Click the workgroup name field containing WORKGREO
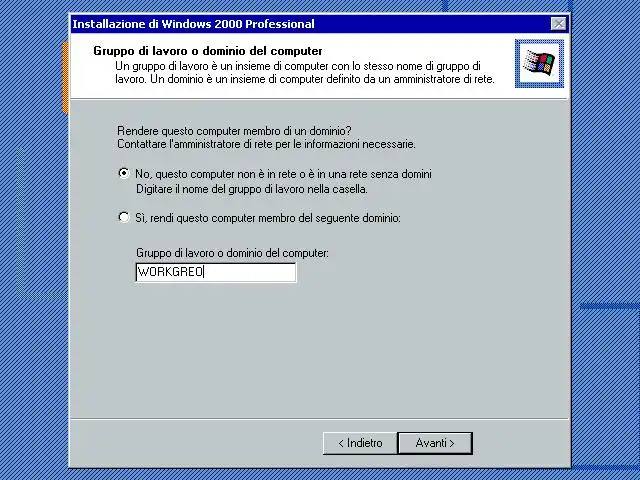Image resolution: width=640 pixels, height=480 pixels. click(216, 272)
